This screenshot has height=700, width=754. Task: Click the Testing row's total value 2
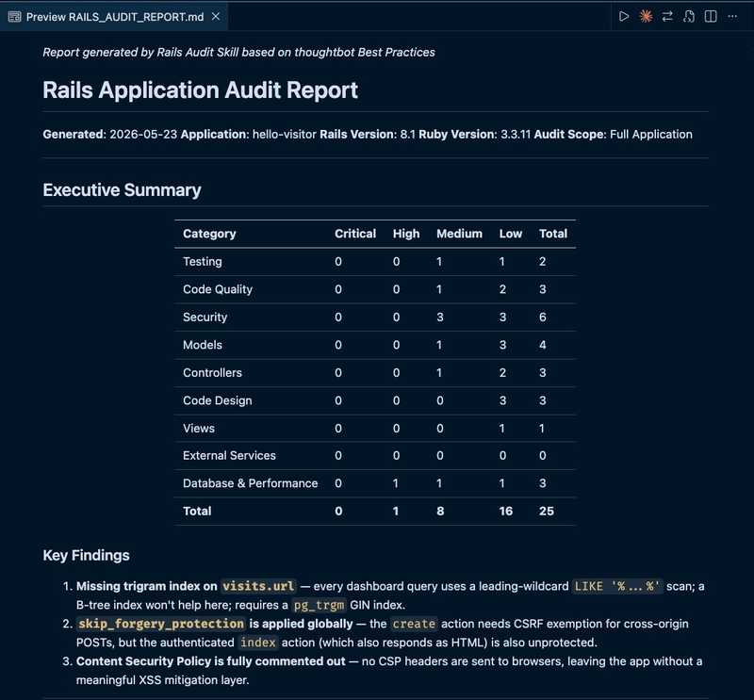point(543,262)
